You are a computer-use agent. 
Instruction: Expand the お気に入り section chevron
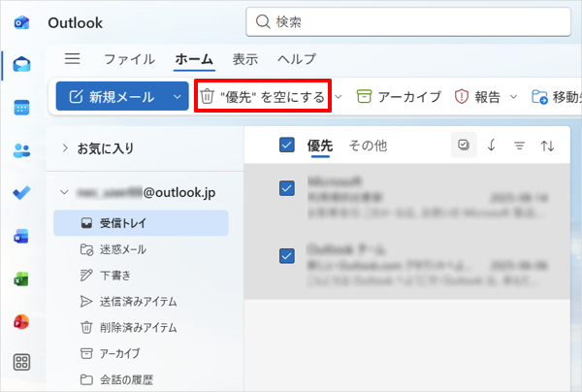[65, 148]
